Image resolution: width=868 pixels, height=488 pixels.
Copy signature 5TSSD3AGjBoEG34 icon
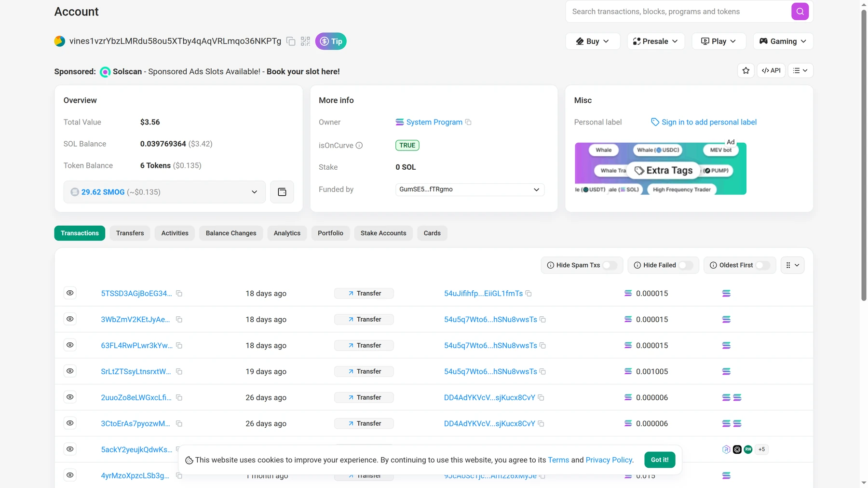click(179, 294)
